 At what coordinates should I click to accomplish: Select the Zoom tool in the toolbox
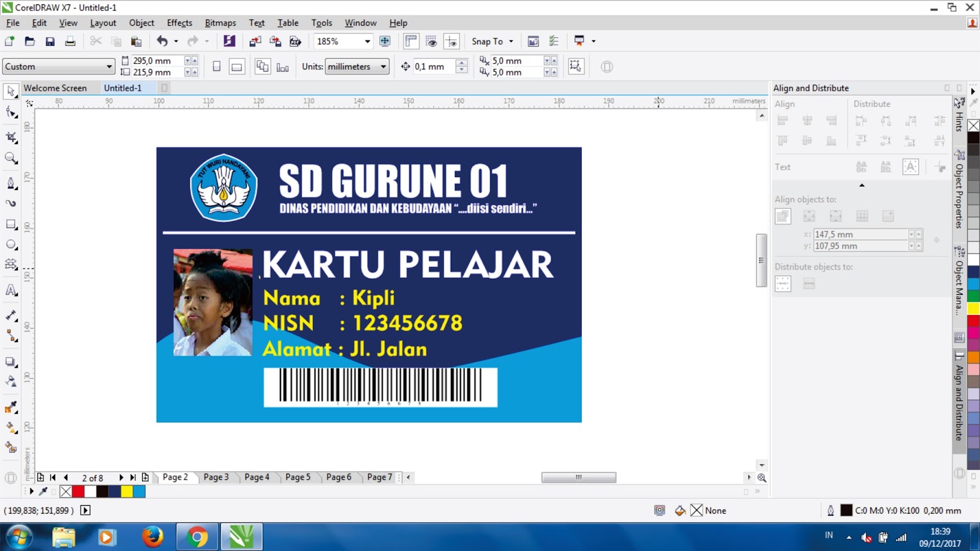[x=11, y=158]
